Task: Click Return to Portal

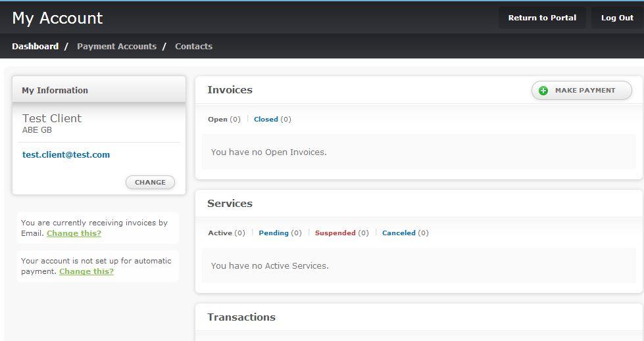Action: coord(542,18)
